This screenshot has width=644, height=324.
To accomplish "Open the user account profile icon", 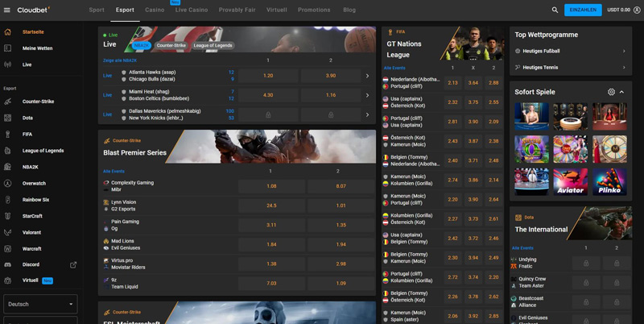I will click(637, 10).
